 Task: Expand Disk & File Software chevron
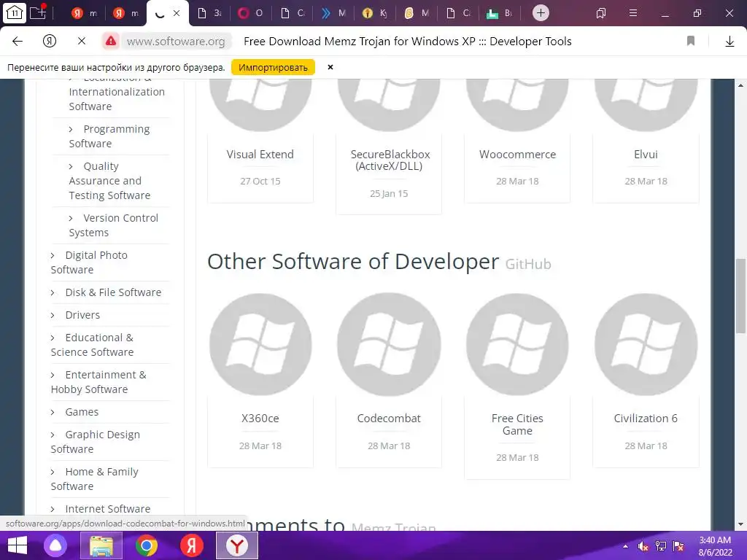[x=53, y=293]
